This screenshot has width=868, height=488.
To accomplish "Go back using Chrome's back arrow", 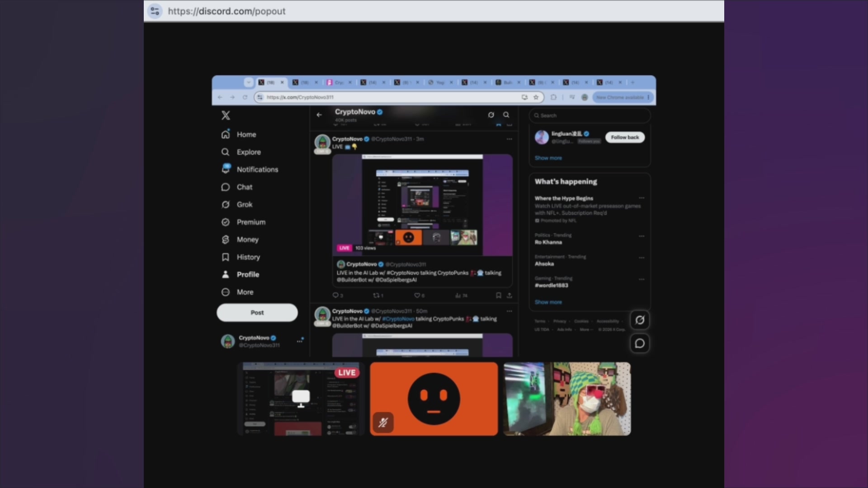I will coord(220,97).
